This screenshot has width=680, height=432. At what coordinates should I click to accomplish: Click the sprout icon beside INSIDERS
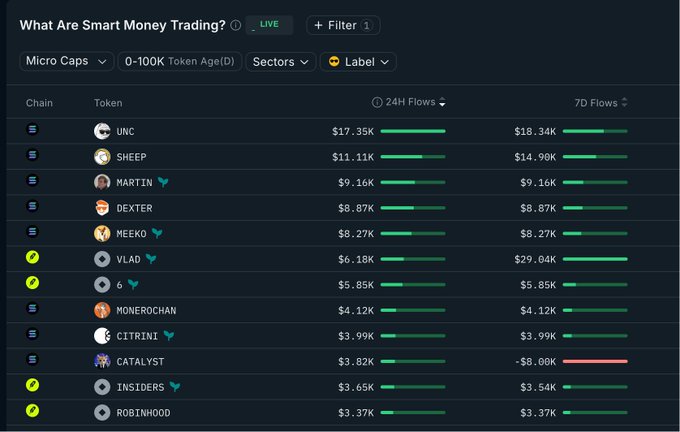(175, 386)
